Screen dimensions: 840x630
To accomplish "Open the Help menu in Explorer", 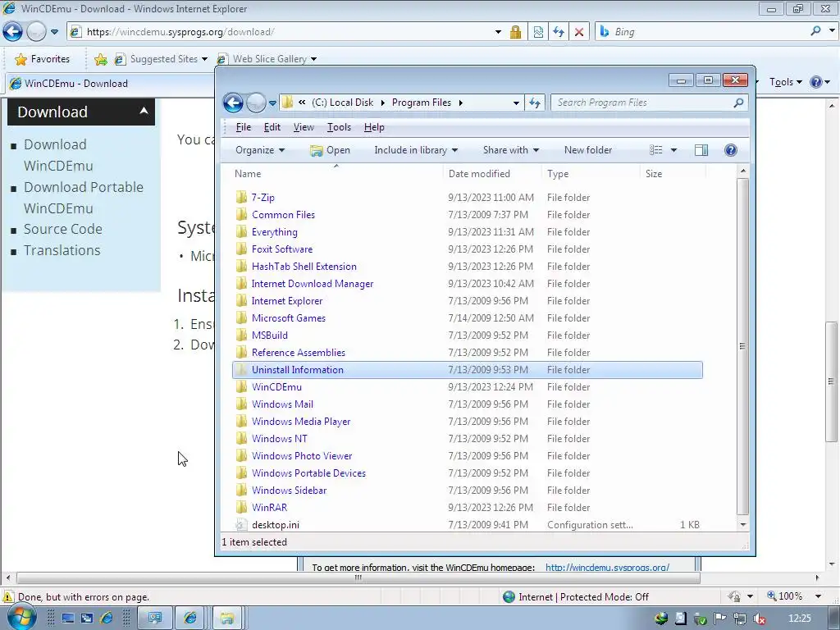I will click(x=374, y=127).
